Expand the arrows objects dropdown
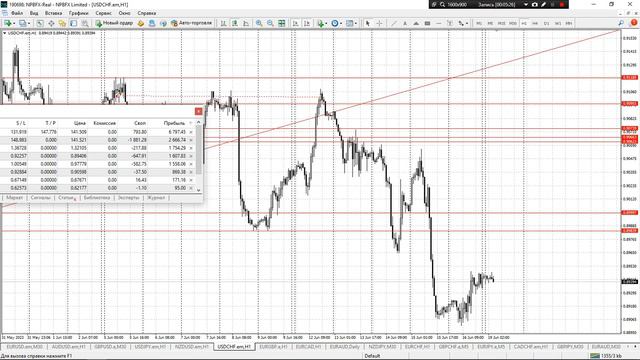Screen dimensions: 640x360 [467, 23]
